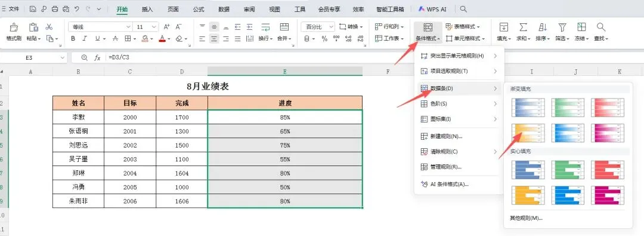Click the Increase indent icon
Viewport: 644px width, 236px height.
pos(249,27)
